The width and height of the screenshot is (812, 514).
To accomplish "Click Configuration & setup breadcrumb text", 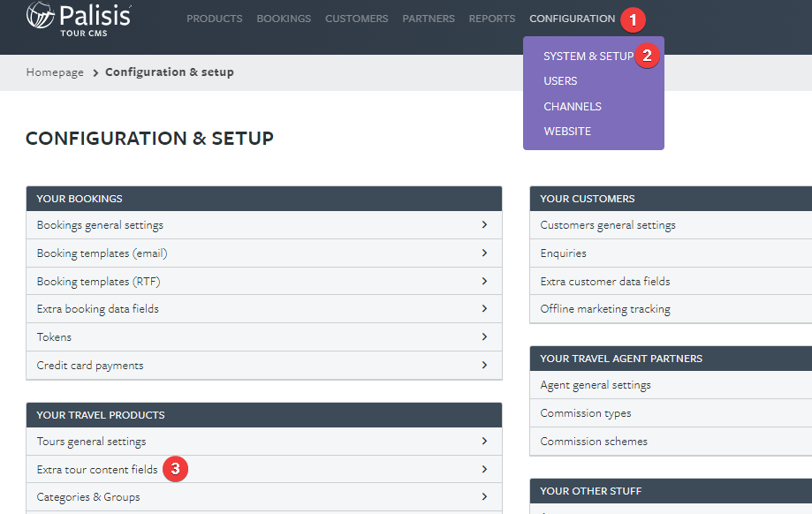I will [170, 72].
